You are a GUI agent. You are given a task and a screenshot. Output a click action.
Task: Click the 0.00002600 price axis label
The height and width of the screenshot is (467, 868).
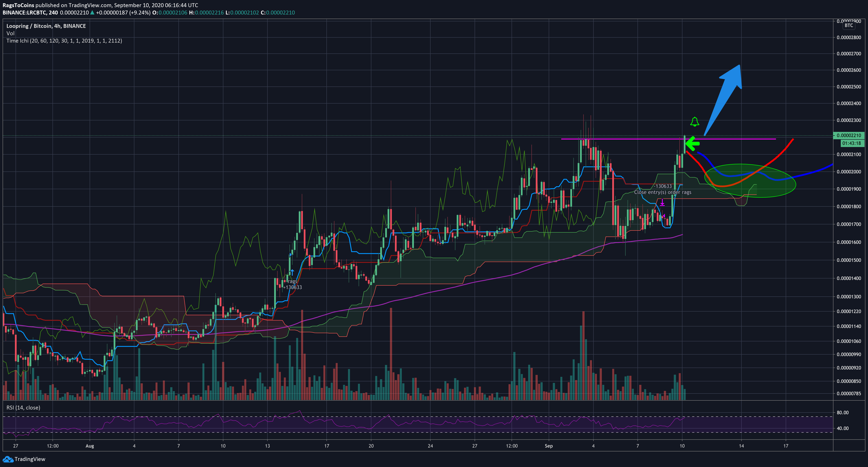(x=849, y=70)
